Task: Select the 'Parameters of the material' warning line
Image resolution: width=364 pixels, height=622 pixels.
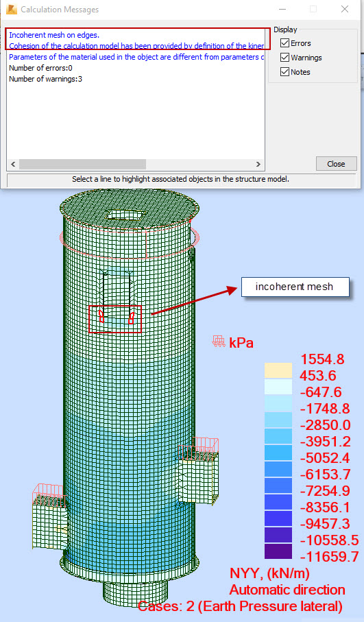Action: point(136,57)
